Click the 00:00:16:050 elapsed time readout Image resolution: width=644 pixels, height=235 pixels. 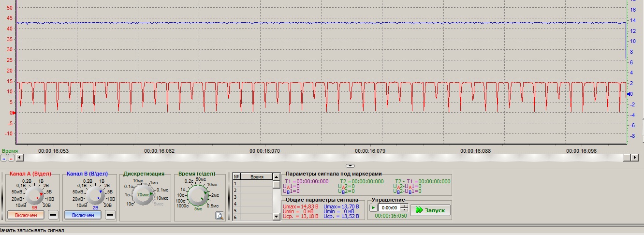pos(391,216)
